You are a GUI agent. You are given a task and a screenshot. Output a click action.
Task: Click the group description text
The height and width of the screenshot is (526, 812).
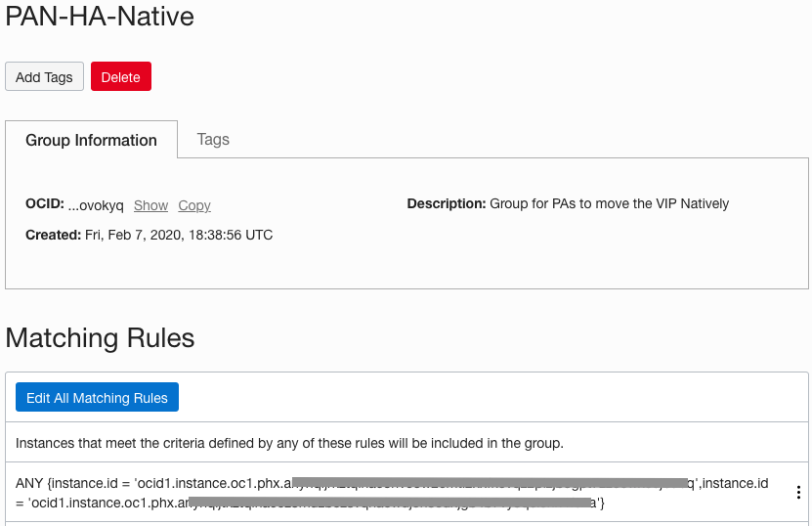tap(609, 203)
